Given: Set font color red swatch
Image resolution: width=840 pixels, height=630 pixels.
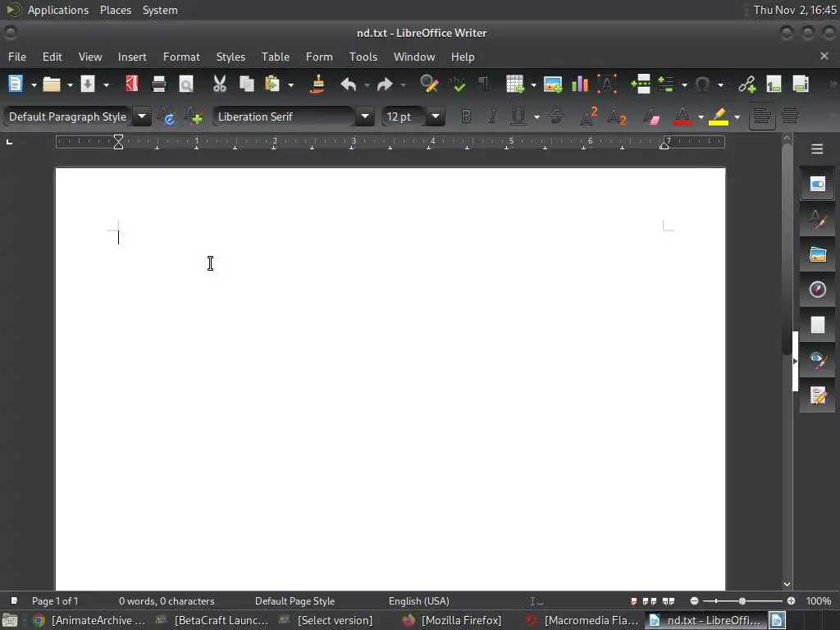Looking at the screenshot, I should [x=682, y=116].
